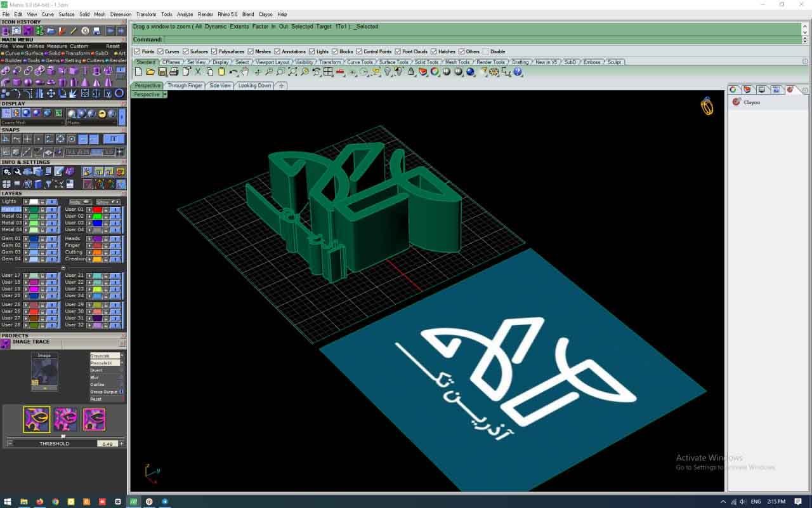Toggle the Polysurfaces filter checkbox
The height and width of the screenshot is (508, 812).
214,51
